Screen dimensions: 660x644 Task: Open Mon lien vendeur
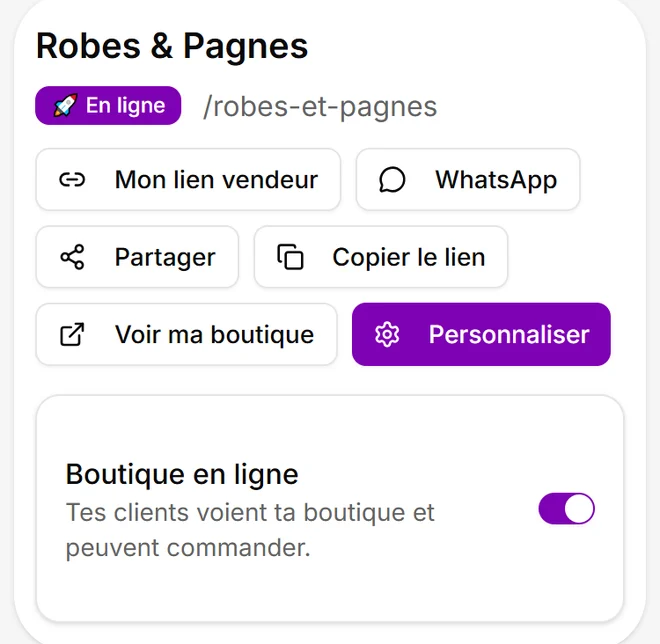click(x=188, y=180)
